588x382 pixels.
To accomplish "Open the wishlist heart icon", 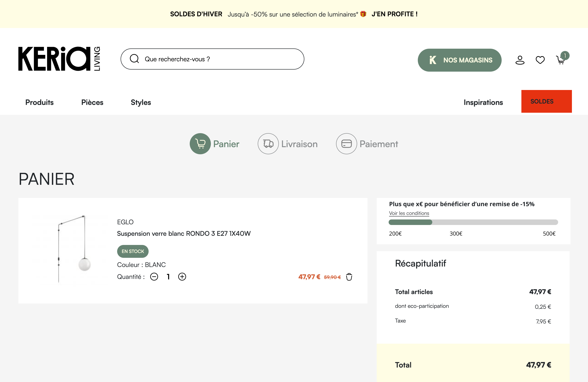I will 540,60.
